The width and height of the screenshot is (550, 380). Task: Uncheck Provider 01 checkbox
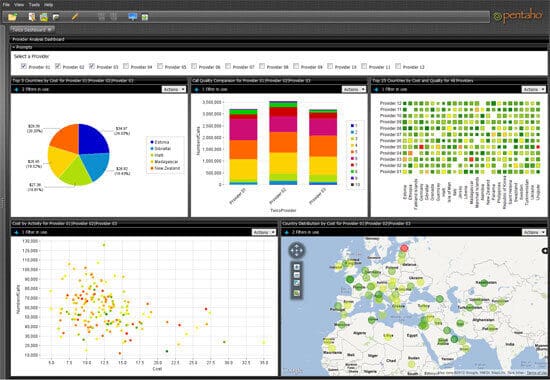tap(24, 66)
